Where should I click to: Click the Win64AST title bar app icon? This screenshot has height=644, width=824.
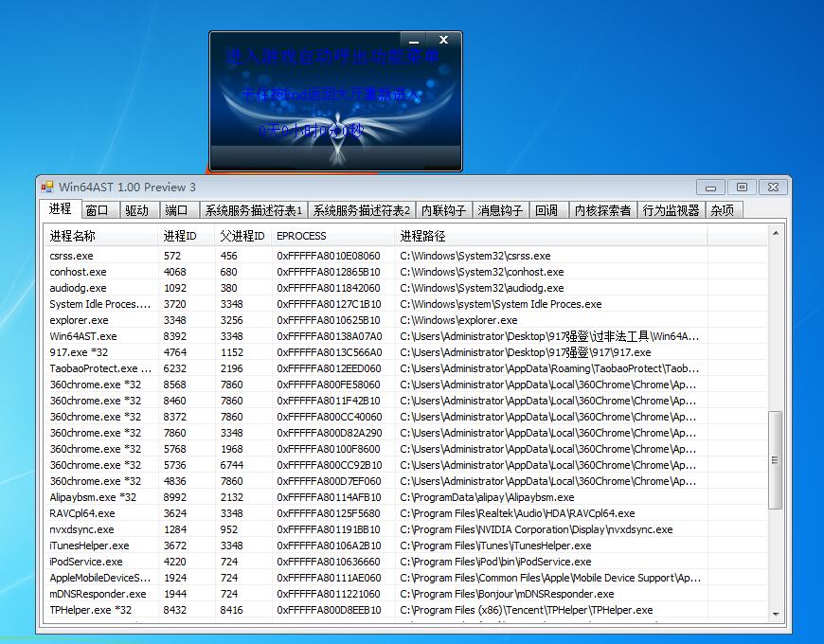[x=47, y=187]
